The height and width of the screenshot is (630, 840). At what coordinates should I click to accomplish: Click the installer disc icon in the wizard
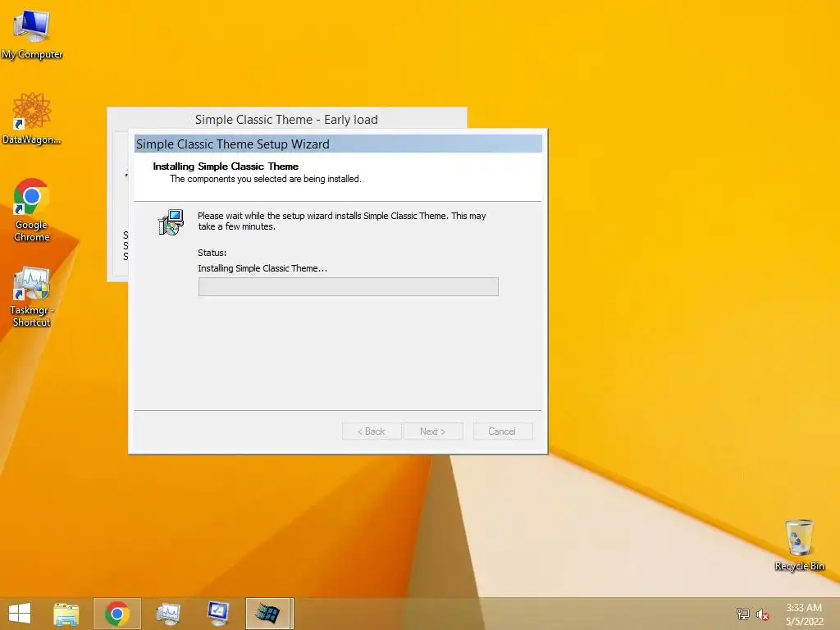point(171,222)
